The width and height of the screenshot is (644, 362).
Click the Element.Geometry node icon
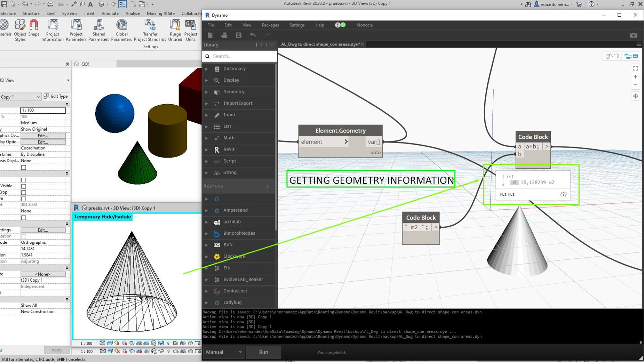[x=340, y=130]
